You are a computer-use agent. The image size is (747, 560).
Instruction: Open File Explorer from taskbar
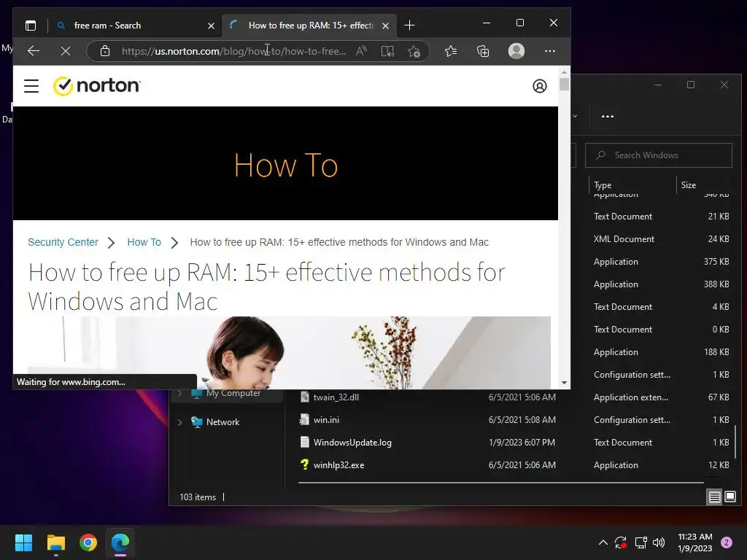(55, 542)
